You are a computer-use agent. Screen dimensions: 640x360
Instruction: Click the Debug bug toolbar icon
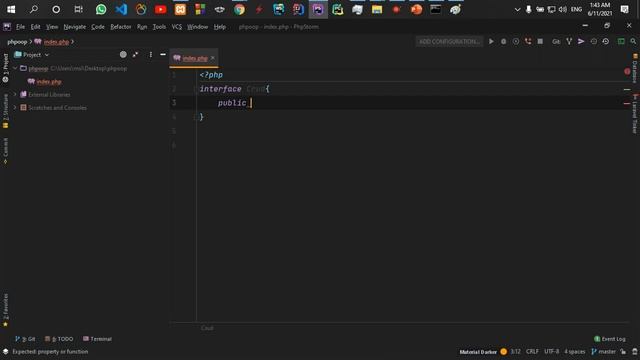click(503, 42)
